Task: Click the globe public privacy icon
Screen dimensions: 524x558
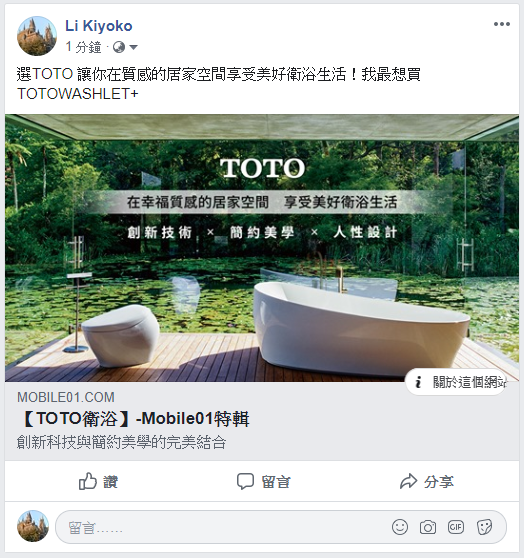Action: [x=119, y=47]
